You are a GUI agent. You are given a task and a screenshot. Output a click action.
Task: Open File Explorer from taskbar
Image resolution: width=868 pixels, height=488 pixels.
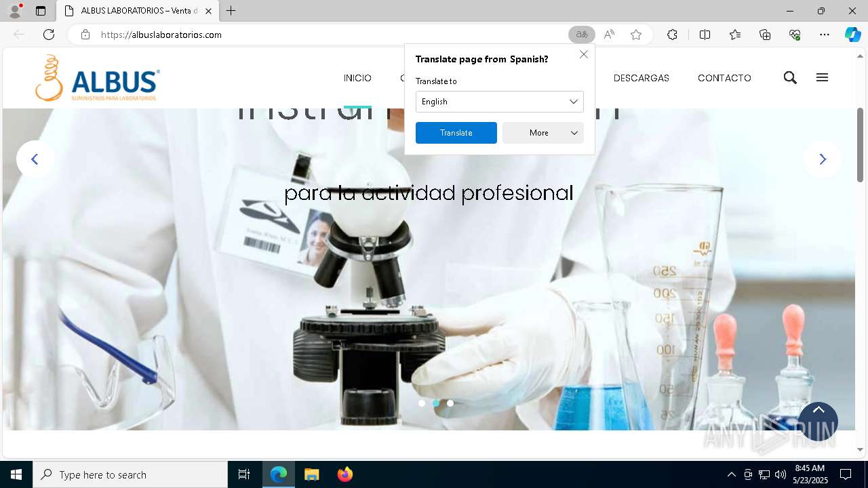(x=312, y=474)
